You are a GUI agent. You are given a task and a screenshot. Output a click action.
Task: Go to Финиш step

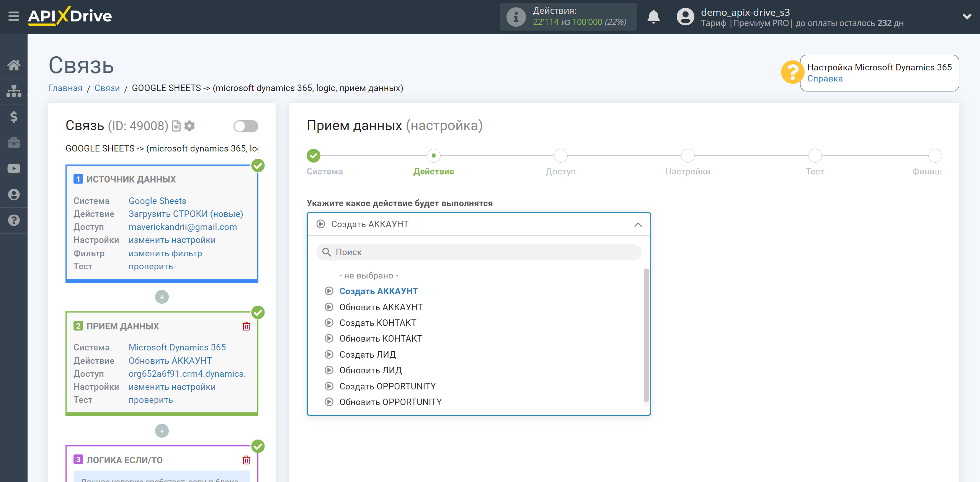coord(935,156)
